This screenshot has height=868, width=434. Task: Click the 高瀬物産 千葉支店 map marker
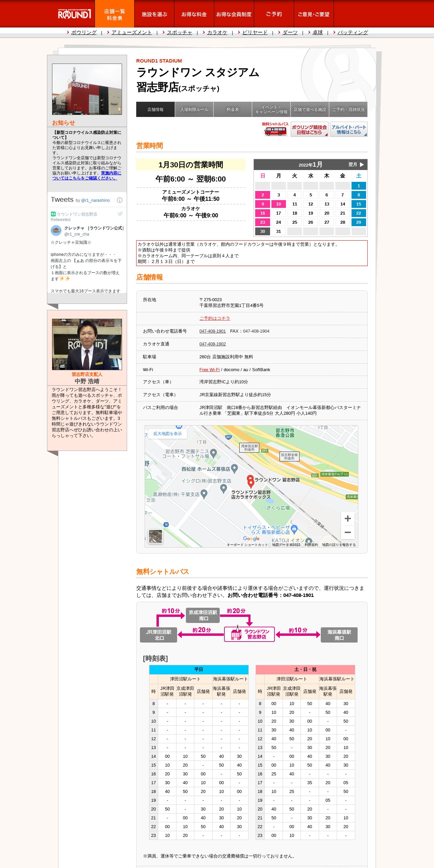pyautogui.click(x=204, y=494)
